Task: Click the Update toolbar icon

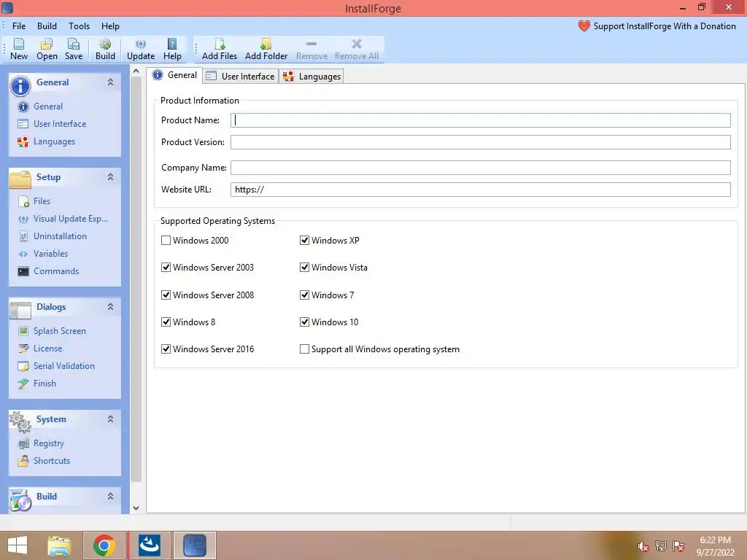Action: (141, 49)
